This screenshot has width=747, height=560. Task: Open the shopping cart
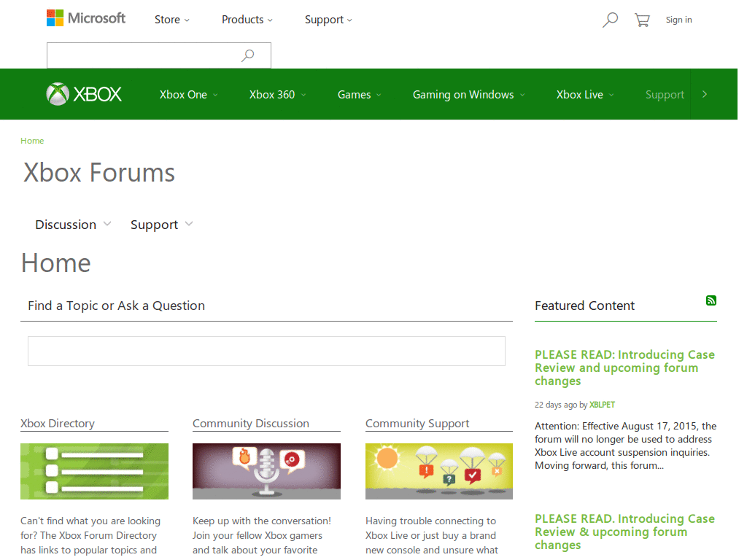tap(642, 20)
